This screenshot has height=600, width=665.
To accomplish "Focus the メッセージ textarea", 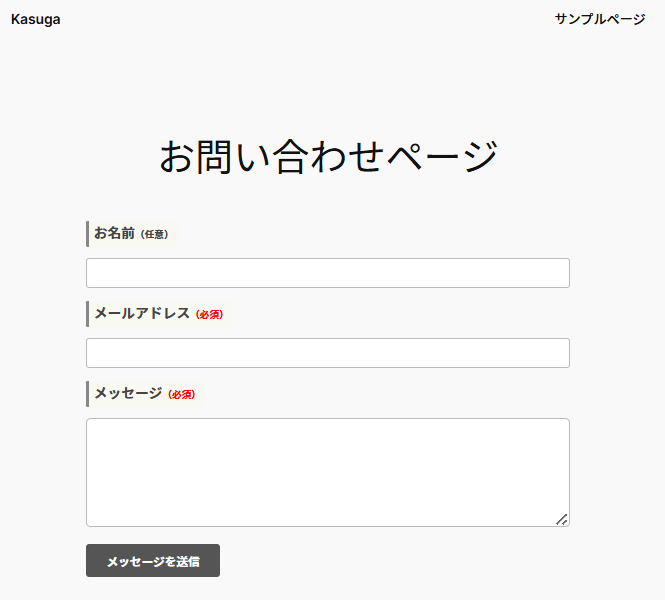I will (x=327, y=472).
